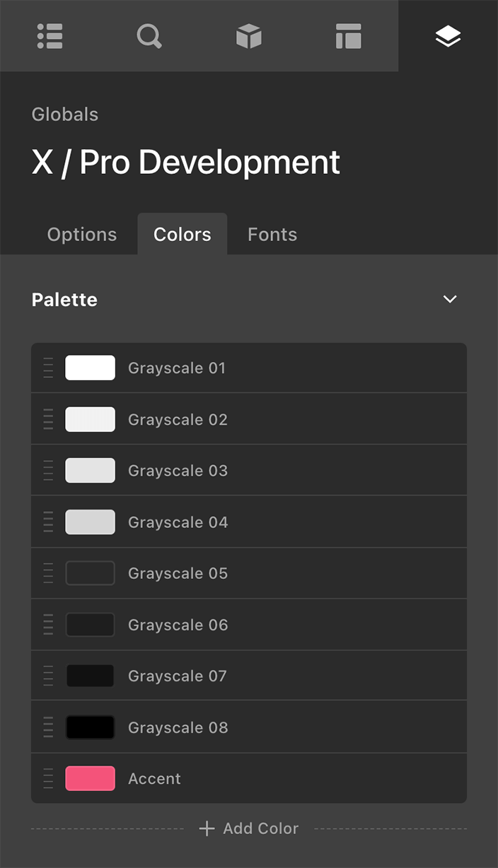Image resolution: width=498 pixels, height=868 pixels.
Task: Switch to the Options tab
Action: (81, 234)
